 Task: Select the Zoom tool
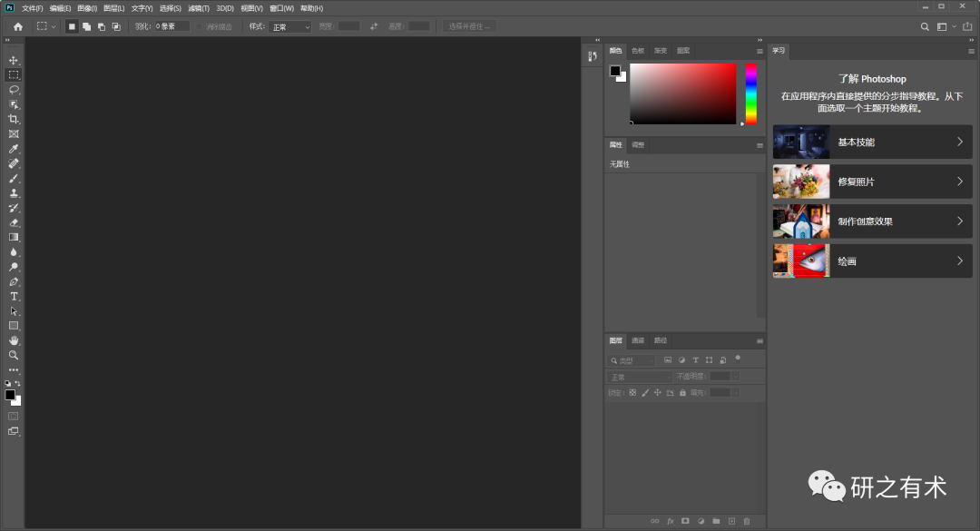coord(13,355)
